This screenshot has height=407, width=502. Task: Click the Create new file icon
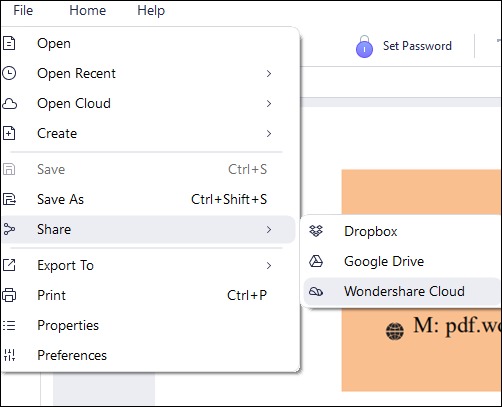click(9, 133)
